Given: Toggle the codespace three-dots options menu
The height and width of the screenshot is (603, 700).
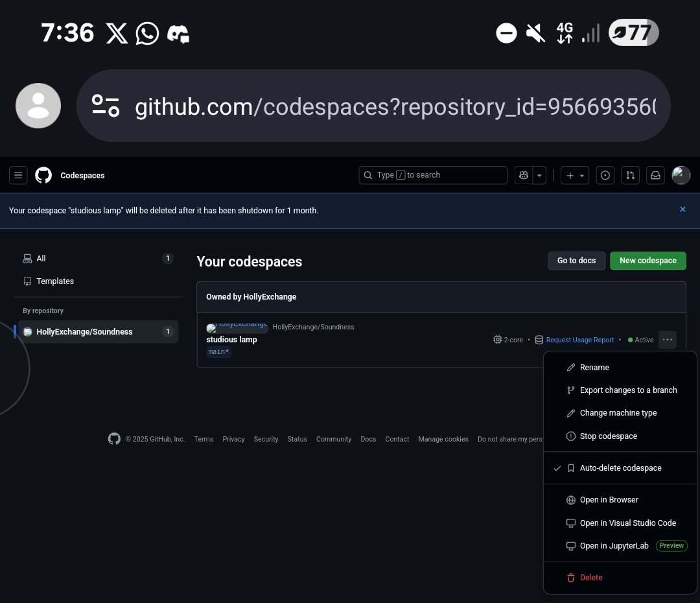Looking at the screenshot, I should 668,340.
